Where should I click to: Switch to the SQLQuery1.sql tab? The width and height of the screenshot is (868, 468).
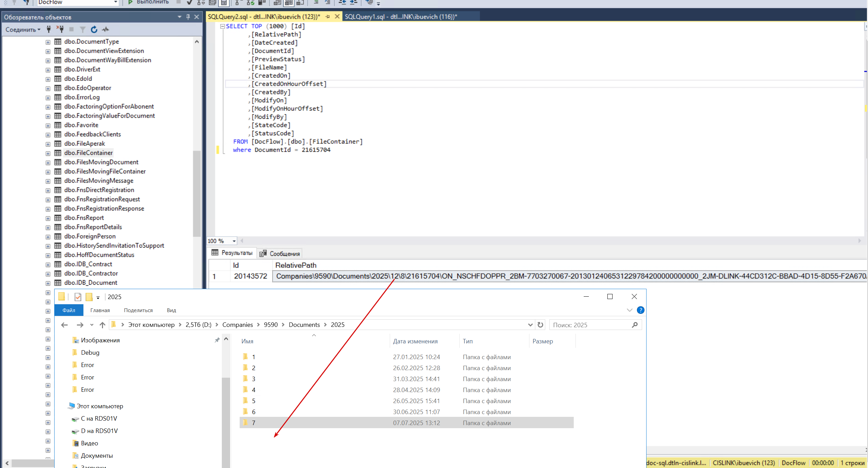pyautogui.click(x=400, y=17)
